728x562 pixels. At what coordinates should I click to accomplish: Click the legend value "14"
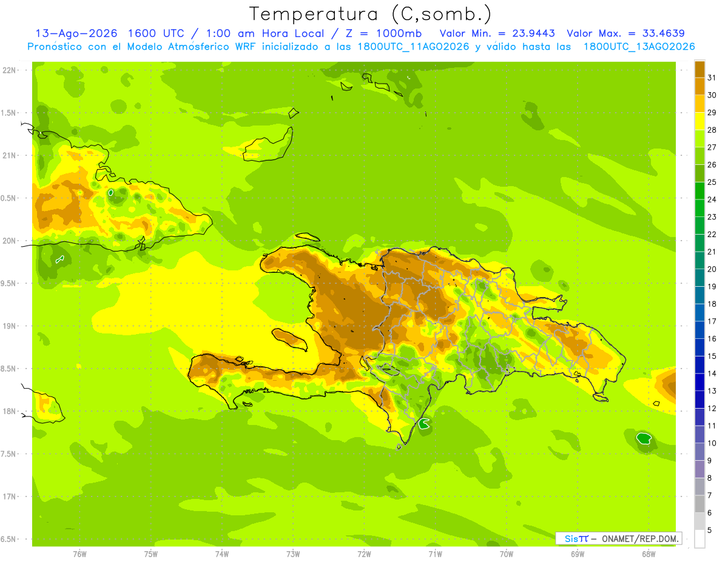[712, 373]
